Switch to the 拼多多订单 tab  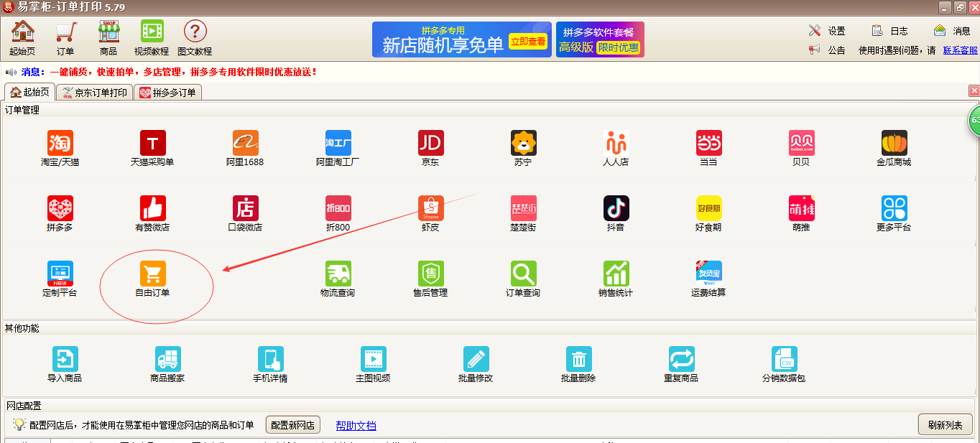click(x=168, y=93)
